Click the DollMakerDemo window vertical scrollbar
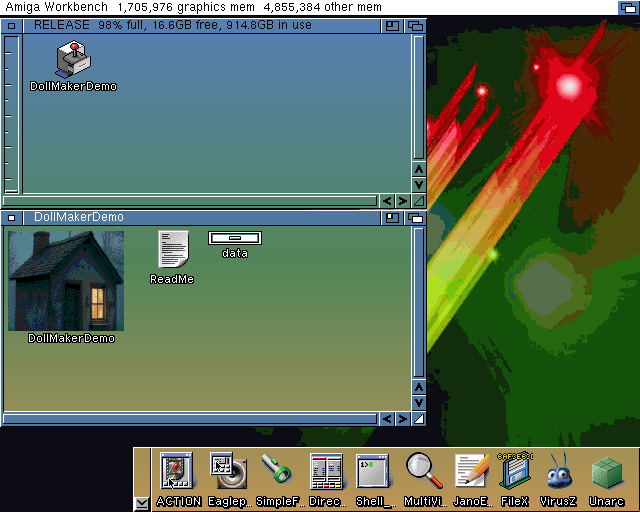This screenshot has width=640, height=512. coord(419,303)
